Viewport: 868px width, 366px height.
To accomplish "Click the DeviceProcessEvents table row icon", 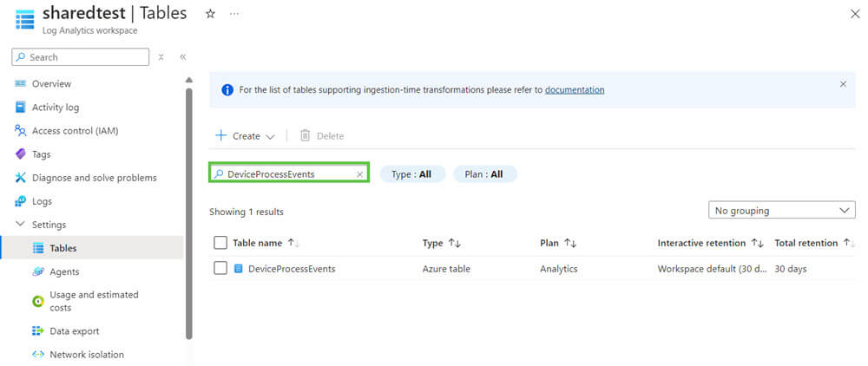I will 239,269.
